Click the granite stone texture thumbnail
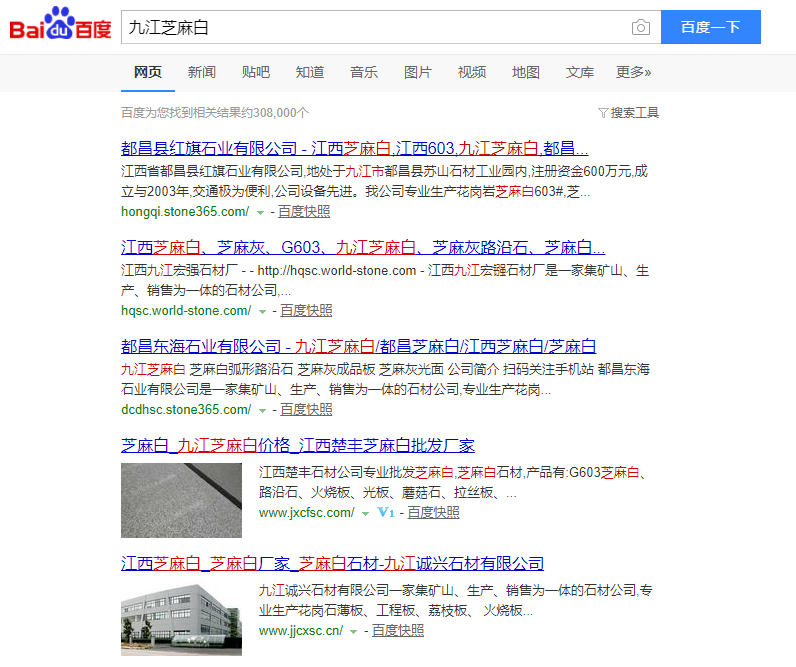Viewport: 796px width, 667px height. tap(181, 500)
